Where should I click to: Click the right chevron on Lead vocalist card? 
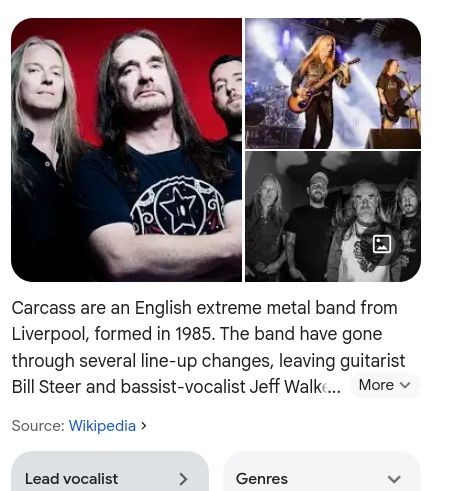(x=183, y=479)
